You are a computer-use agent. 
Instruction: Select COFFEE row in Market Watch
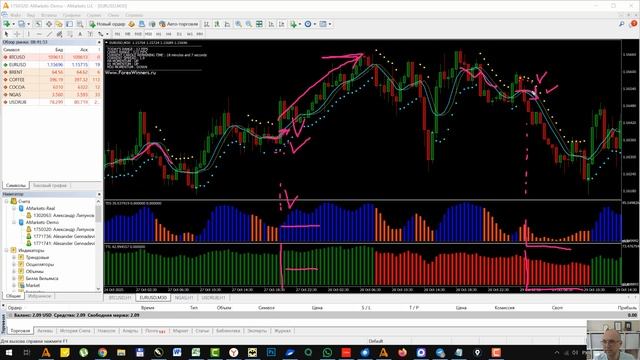pyautogui.click(x=52, y=80)
